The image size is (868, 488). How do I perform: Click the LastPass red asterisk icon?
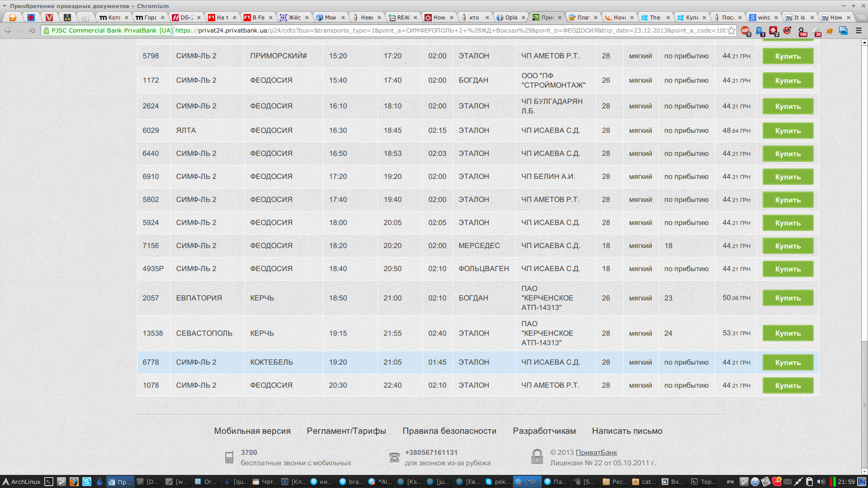click(774, 31)
